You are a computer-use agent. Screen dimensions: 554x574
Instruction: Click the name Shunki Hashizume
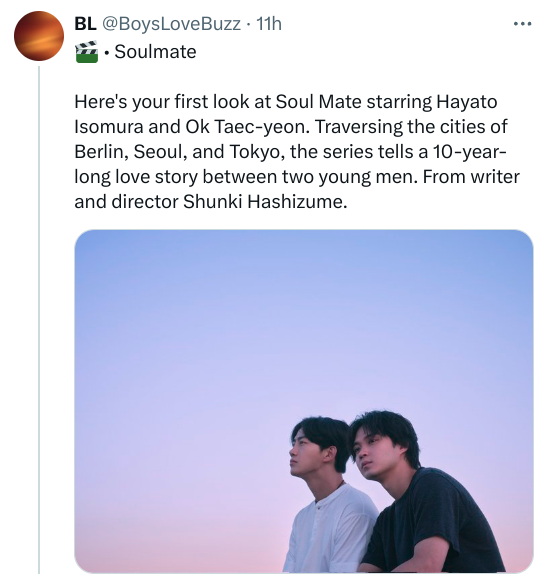(264, 202)
